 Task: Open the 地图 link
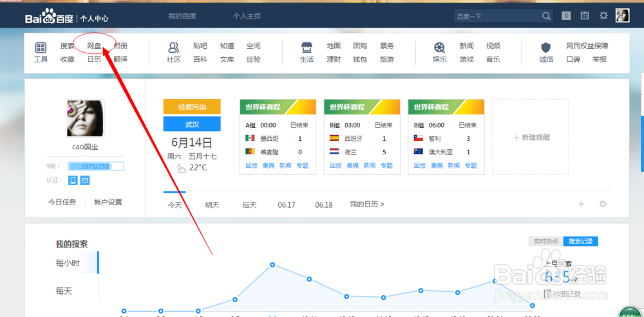tap(334, 46)
